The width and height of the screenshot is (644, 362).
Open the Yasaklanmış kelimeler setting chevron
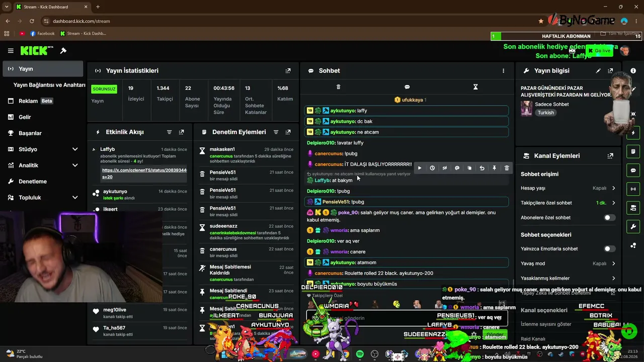pyautogui.click(x=613, y=278)
